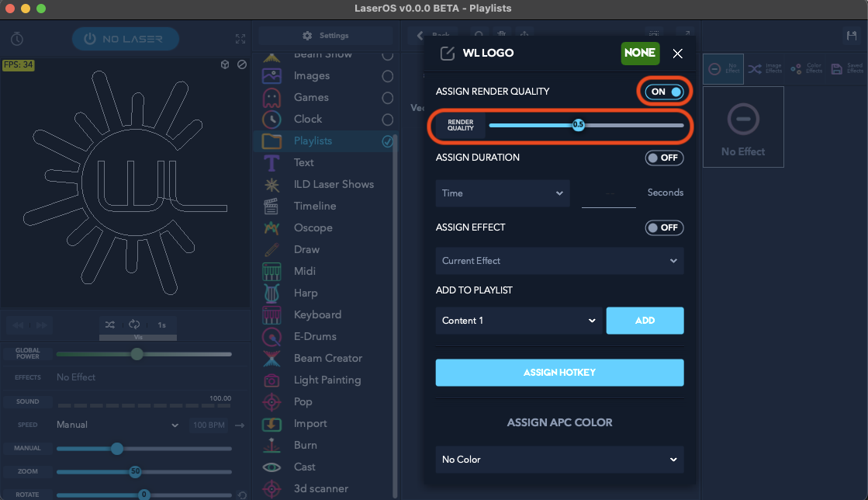Expand the Current Effect dropdown
This screenshot has height=500, width=868.
point(559,261)
